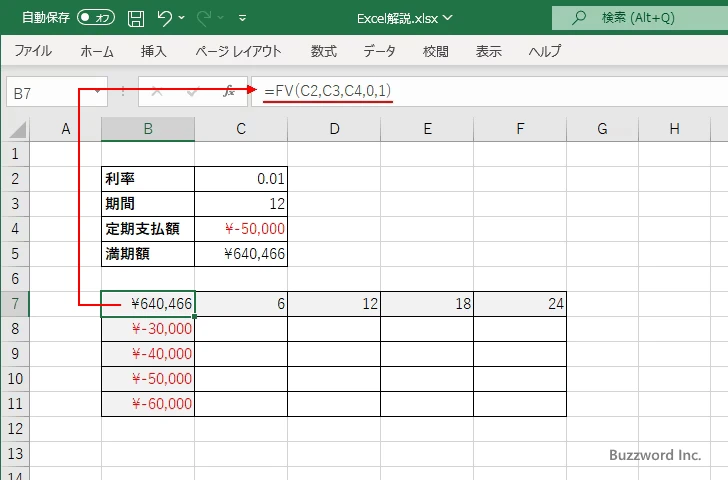Click cell showing ¥-40,000
728x480 pixels.
[148, 354]
